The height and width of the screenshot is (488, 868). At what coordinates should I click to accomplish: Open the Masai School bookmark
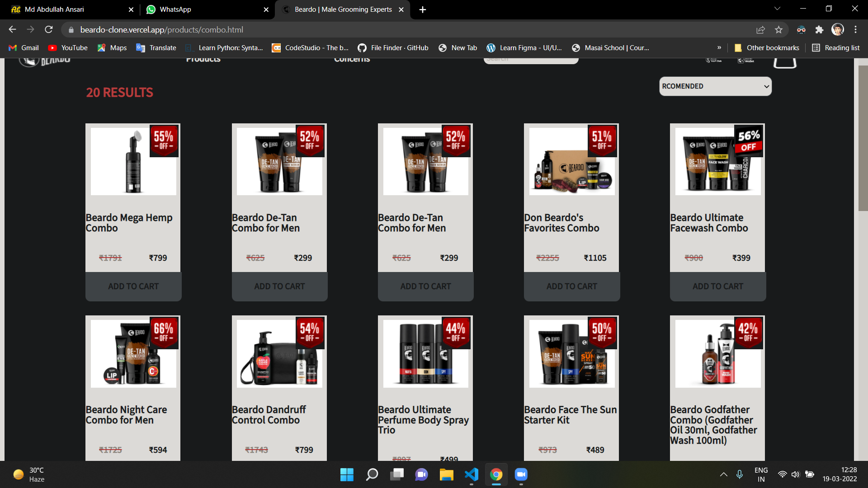611,48
